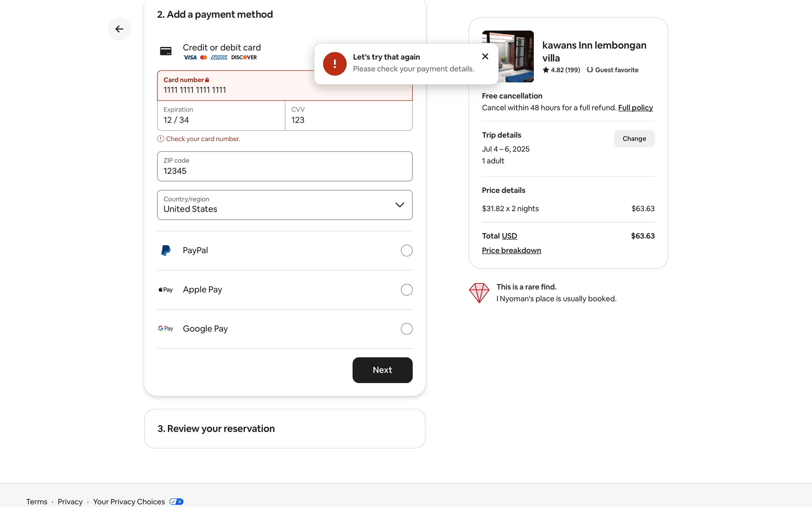The width and height of the screenshot is (812, 507).
Task: Click the privacy choices toggle icon
Action: [x=176, y=502]
